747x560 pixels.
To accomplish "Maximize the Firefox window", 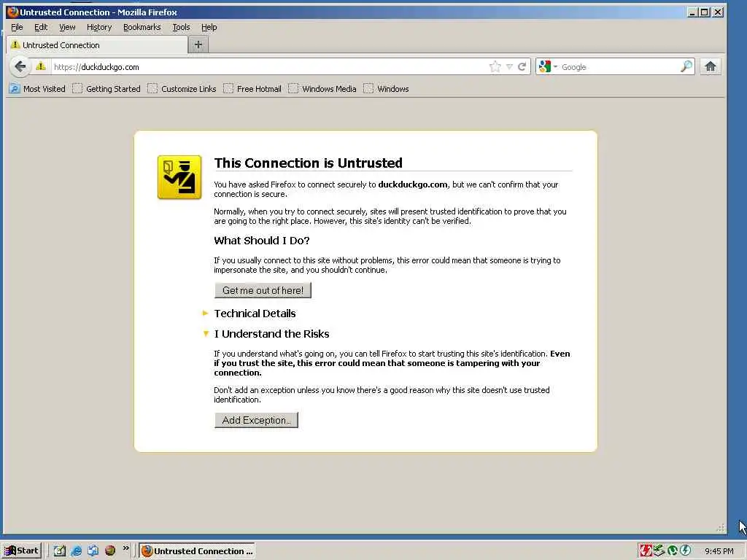I will [x=705, y=12].
